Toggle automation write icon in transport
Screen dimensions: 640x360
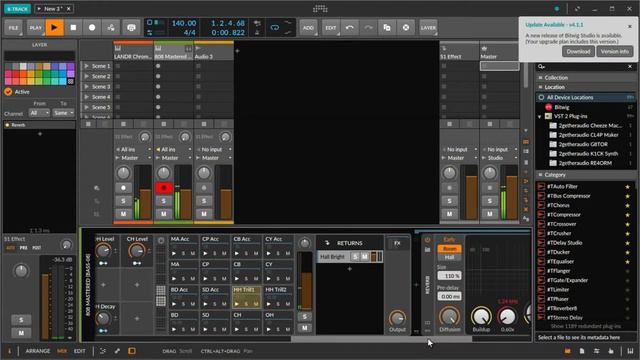pos(111,27)
